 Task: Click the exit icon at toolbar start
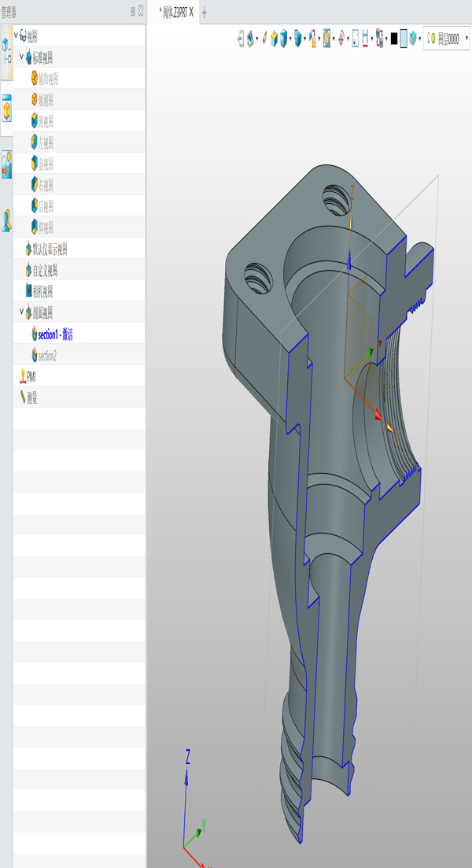(x=242, y=39)
